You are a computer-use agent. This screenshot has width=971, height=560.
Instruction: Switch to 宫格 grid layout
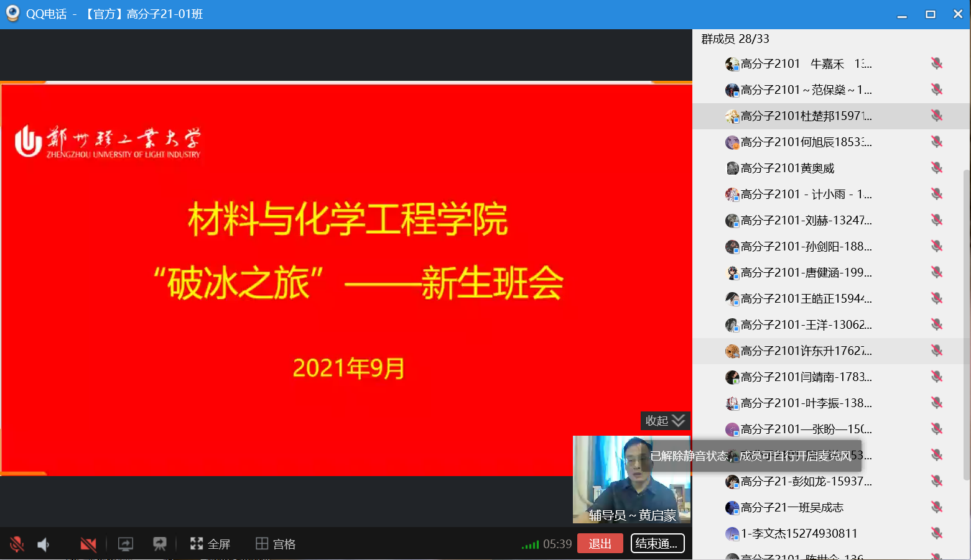(276, 544)
